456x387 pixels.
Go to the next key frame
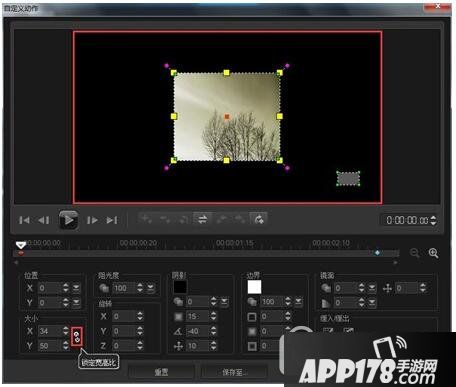[x=259, y=219]
